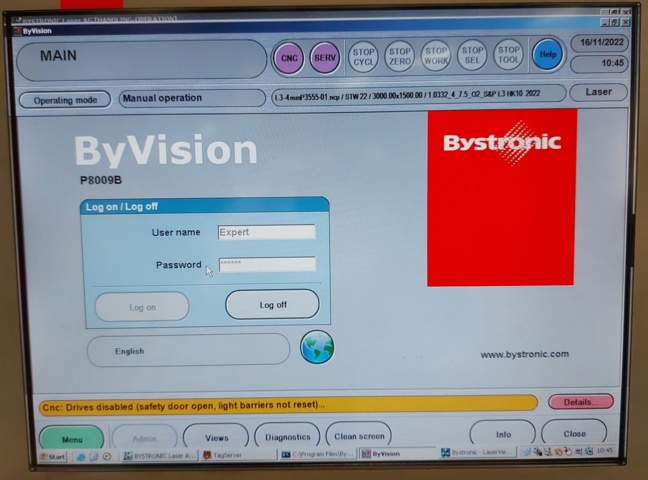Open the green Menu button
The height and width of the screenshot is (480, 648).
[71, 439]
